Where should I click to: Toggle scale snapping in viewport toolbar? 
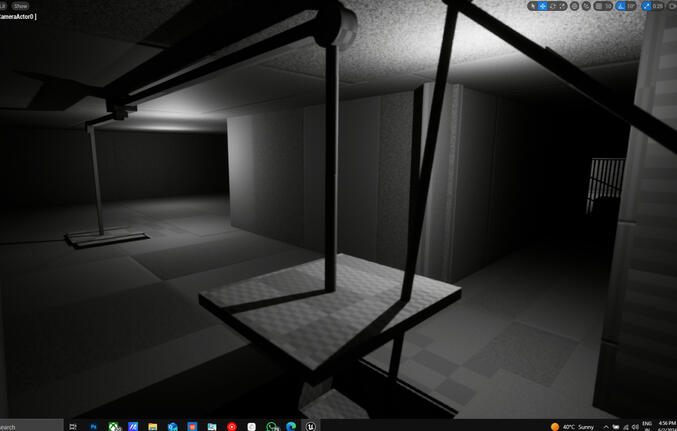(x=647, y=6)
